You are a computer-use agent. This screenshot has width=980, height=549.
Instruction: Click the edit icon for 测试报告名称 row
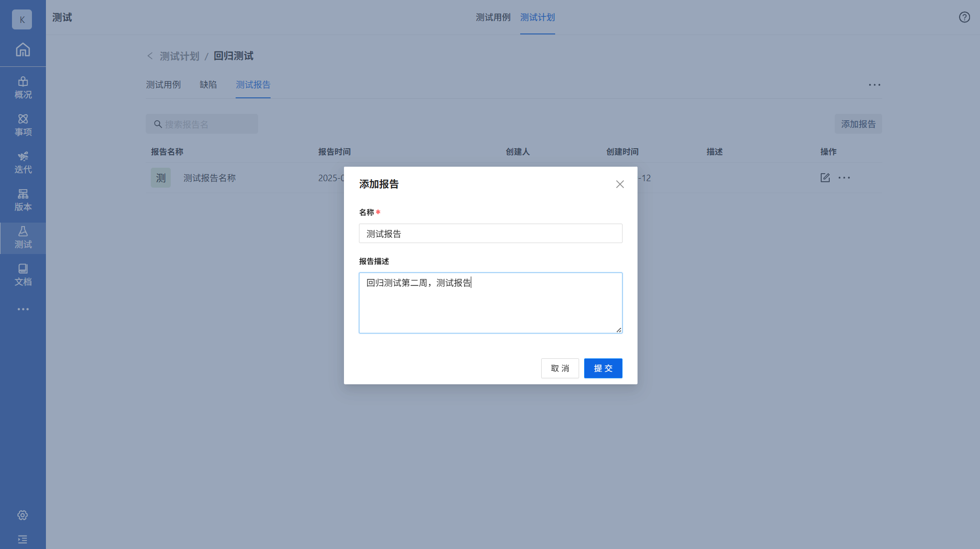tap(825, 178)
